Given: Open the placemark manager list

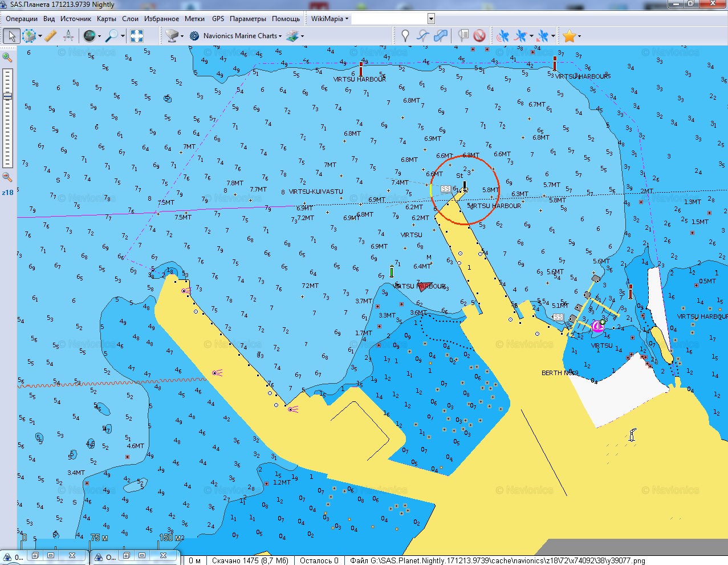Looking at the screenshot, I should [463, 36].
